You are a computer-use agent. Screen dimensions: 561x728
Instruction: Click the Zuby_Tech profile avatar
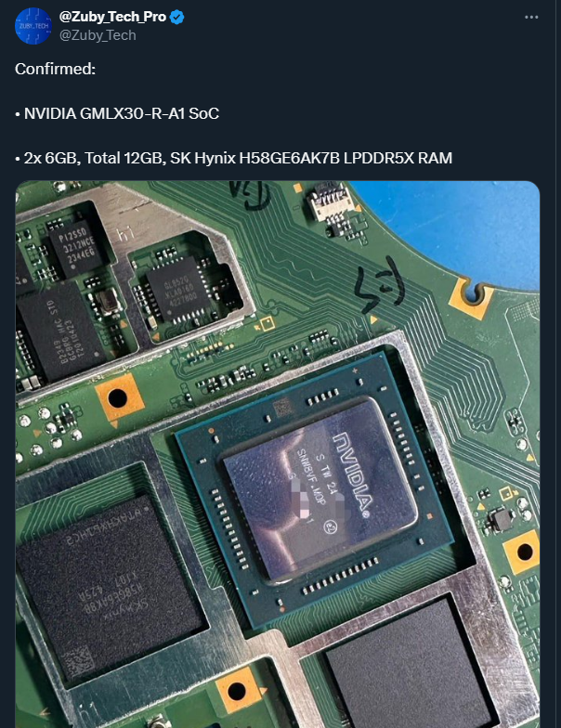click(33, 26)
